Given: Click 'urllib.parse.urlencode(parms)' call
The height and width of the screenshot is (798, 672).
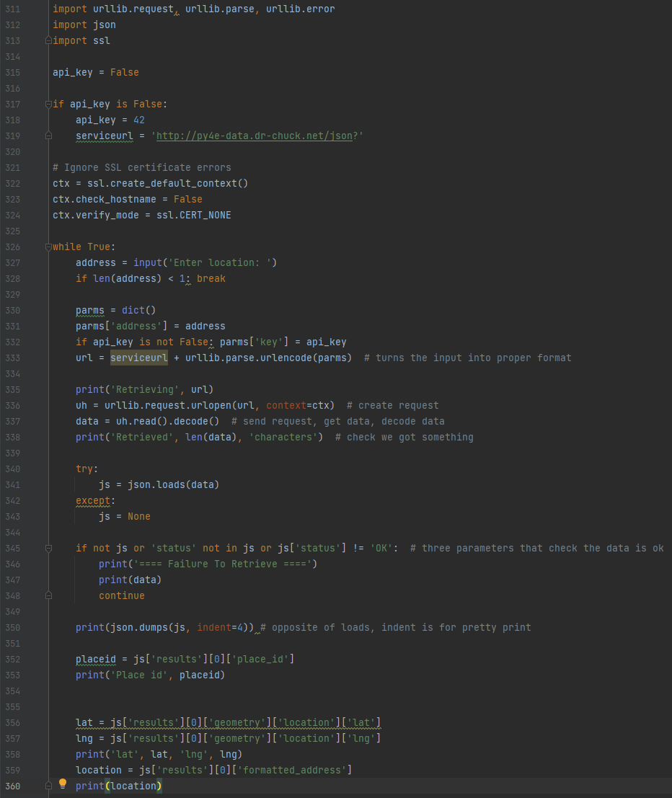Looking at the screenshot, I should coord(268,358).
